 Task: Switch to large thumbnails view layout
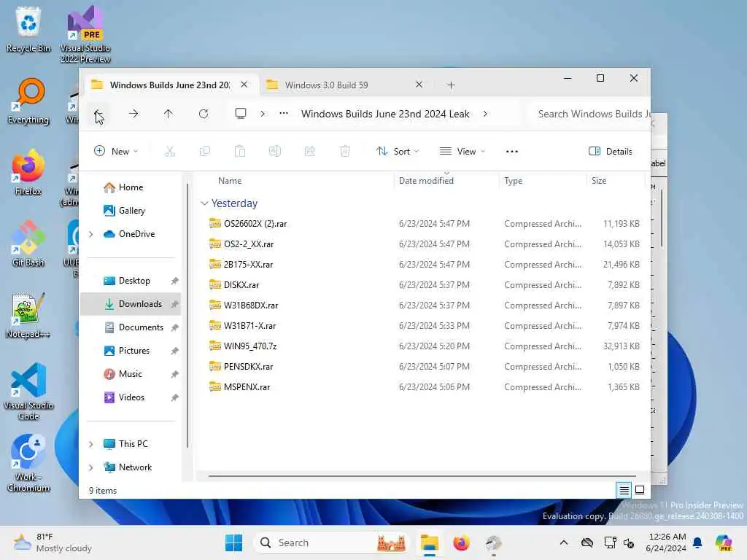click(x=640, y=490)
